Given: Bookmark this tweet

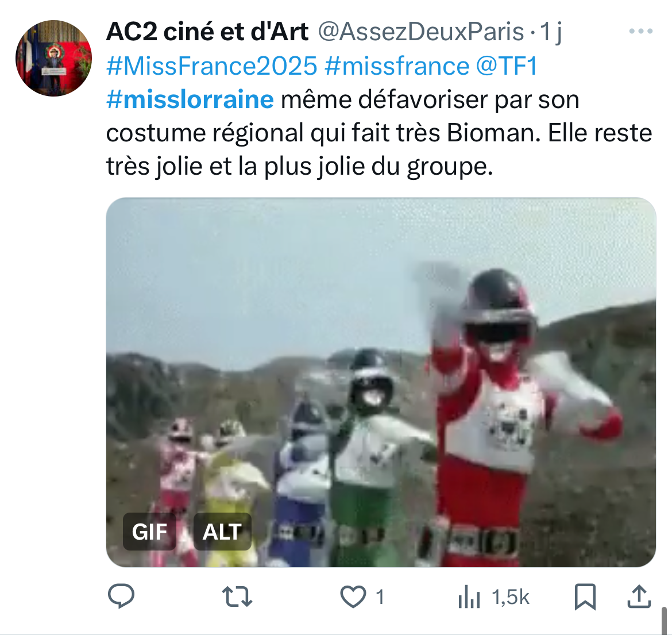Looking at the screenshot, I should 585,596.
